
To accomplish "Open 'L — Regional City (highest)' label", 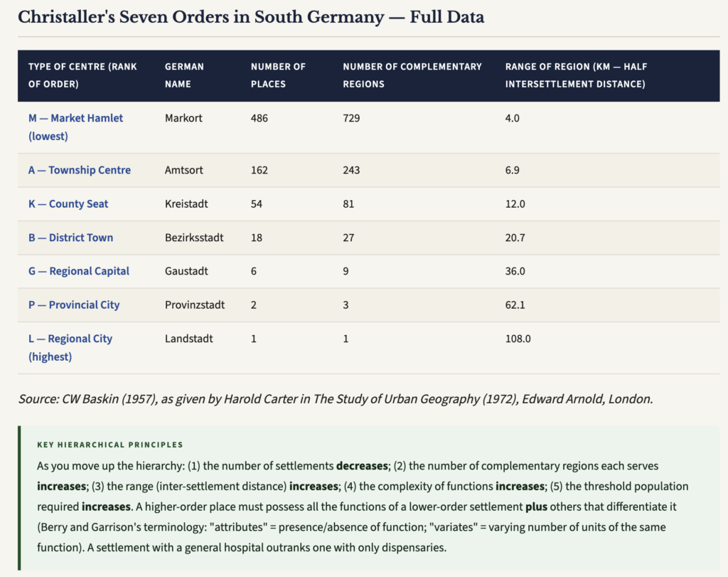I will pyautogui.click(x=70, y=347).
